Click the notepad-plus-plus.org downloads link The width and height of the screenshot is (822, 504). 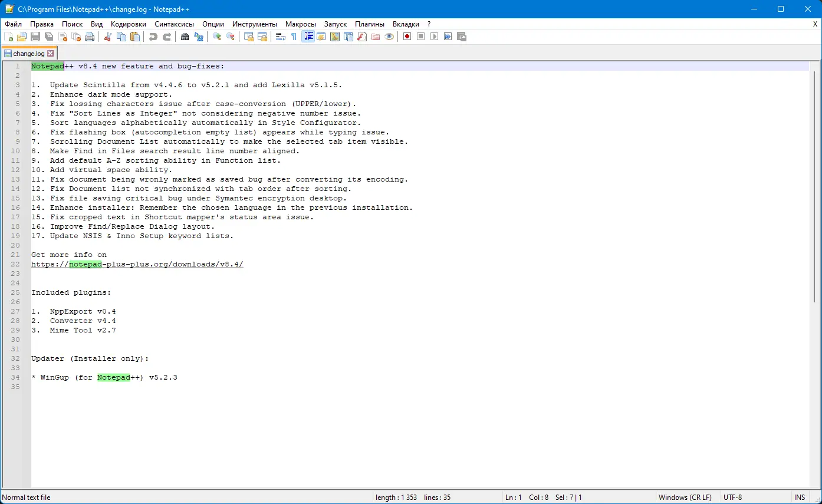point(137,264)
